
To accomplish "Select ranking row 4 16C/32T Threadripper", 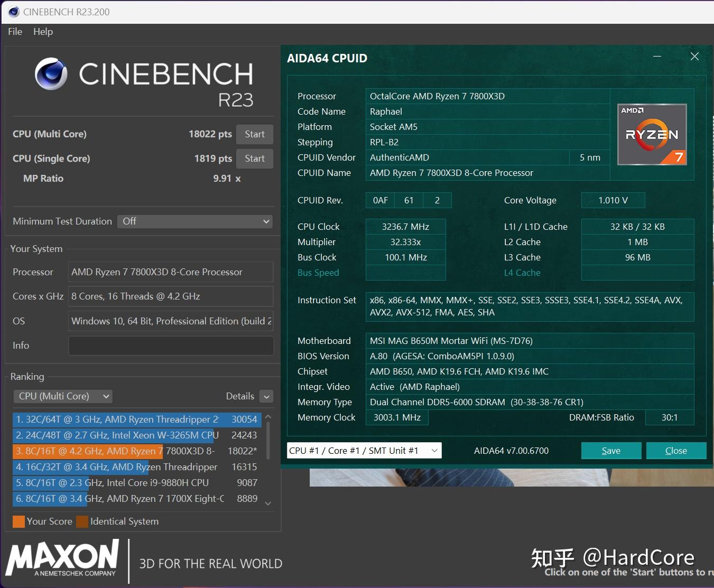I will 137,467.
